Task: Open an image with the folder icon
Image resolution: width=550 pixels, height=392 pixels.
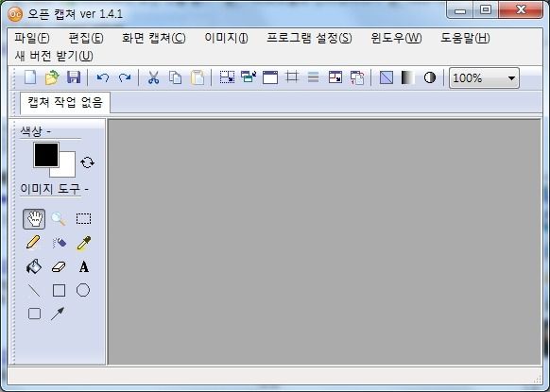Action: pos(52,77)
